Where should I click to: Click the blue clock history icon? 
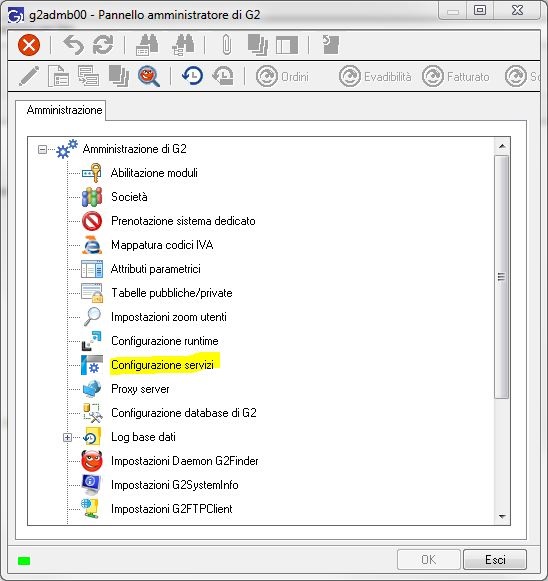click(x=193, y=76)
